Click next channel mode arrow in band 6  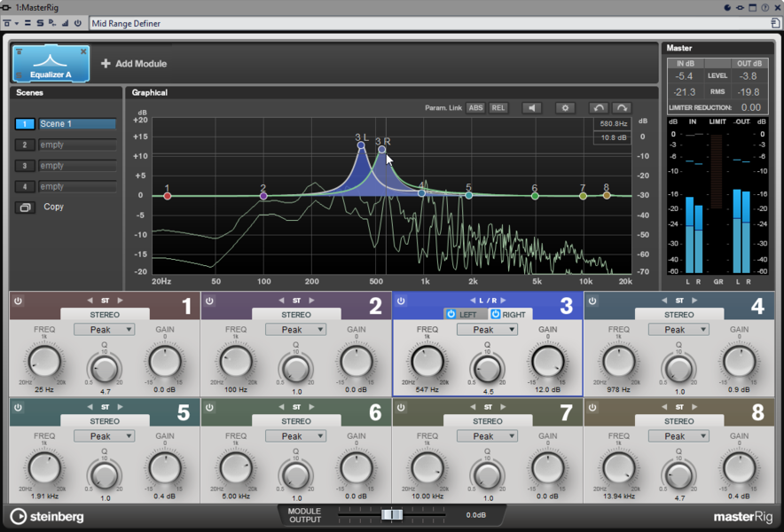point(311,407)
